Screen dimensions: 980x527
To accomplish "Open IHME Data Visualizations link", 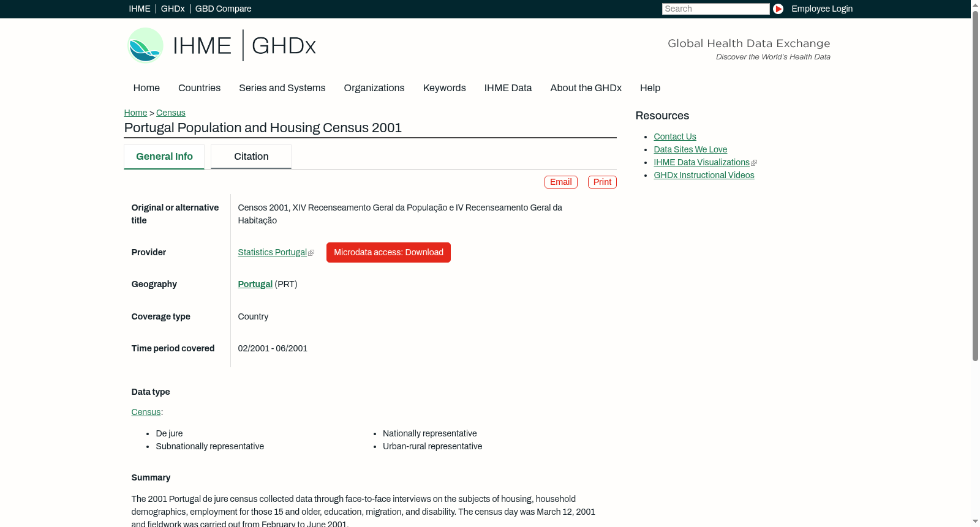I will (702, 162).
